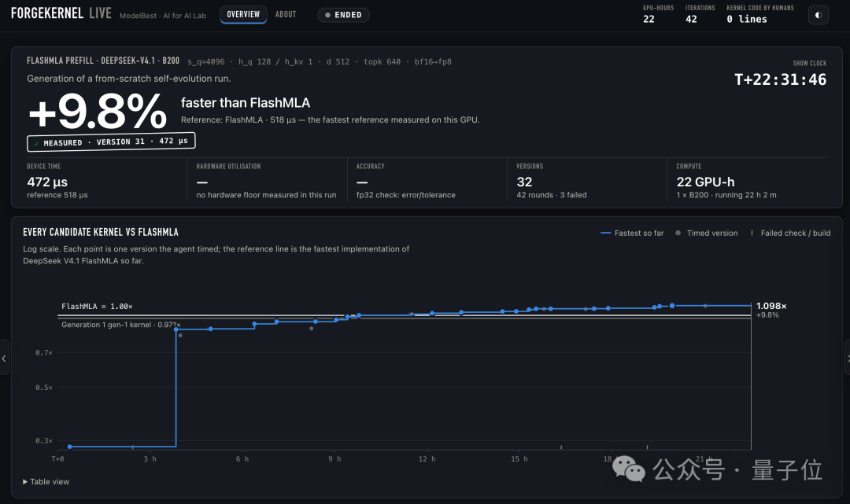Click the Iterations 42 counter
This screenshot has height=504, width=850.
[700, 15]
